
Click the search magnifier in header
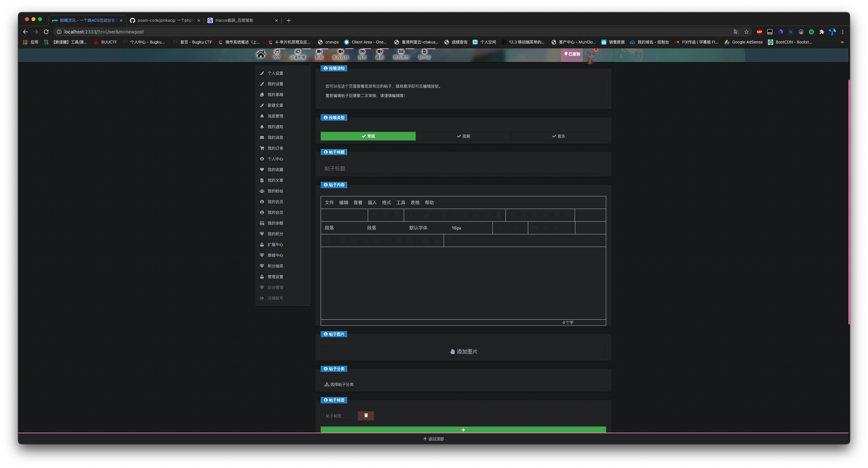(x=606, y=54)
